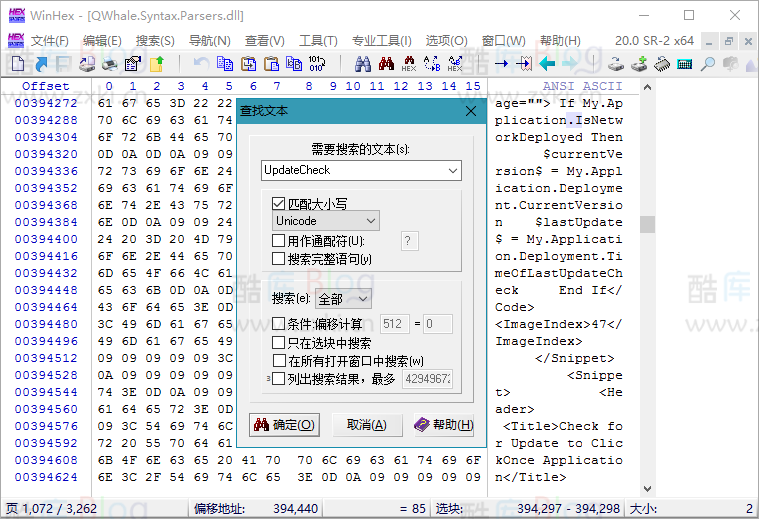Click the Calculator toolbar icon
Viewport: 759px width, 519px height.
click(x=684, y=63)
